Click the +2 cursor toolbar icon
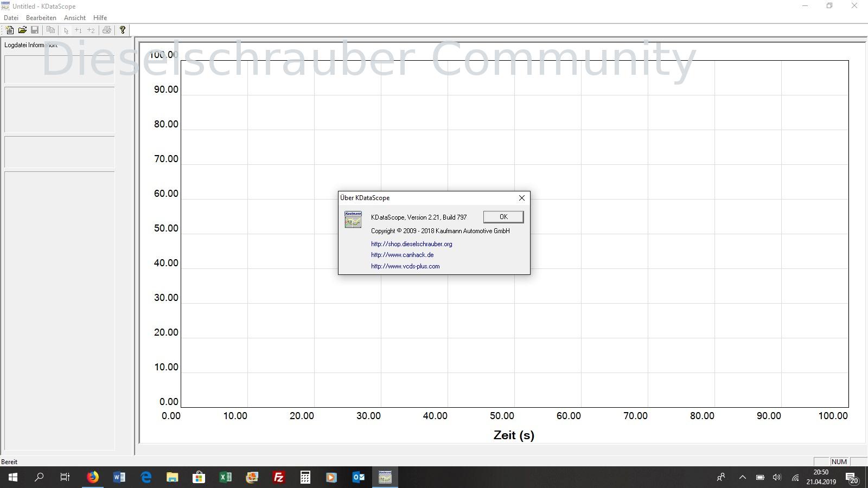868x488 pixels. (x=91, y=30)
